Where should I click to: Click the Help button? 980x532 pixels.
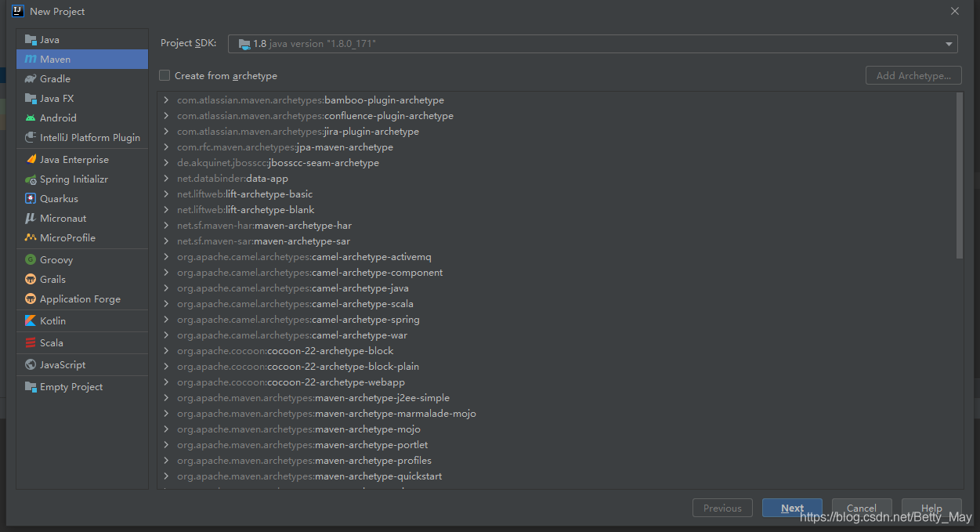coord(931,508)
